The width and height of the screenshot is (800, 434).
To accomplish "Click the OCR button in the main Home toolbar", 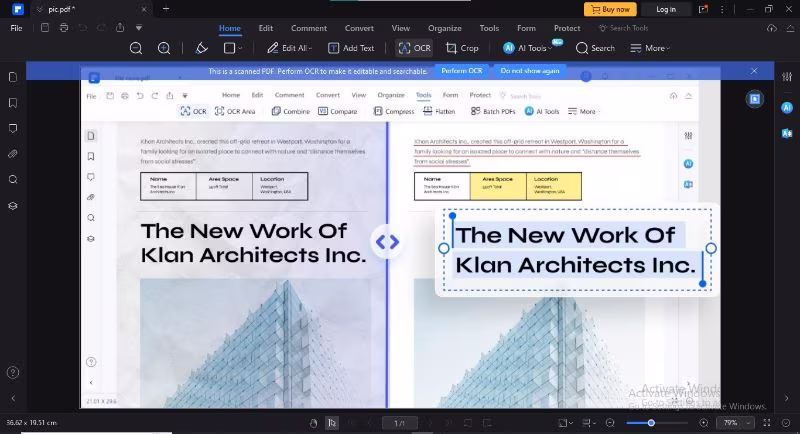I will tap(414, 48).
